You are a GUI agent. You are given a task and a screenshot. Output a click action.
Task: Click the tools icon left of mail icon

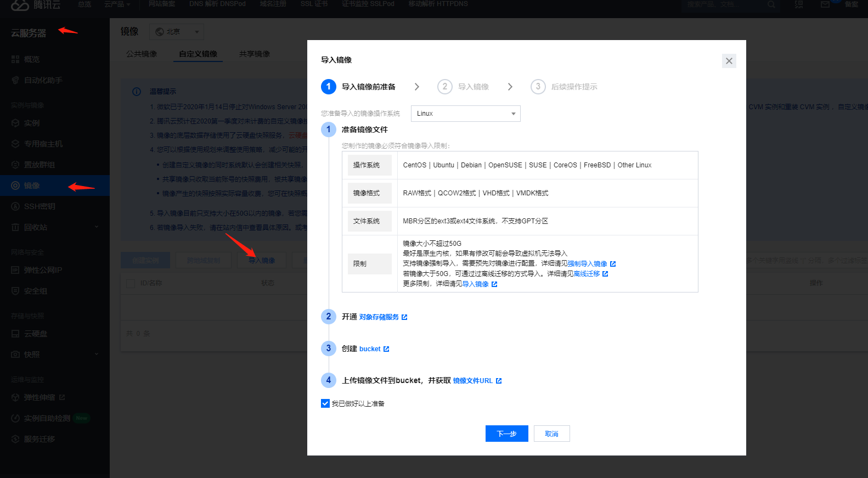799,4
